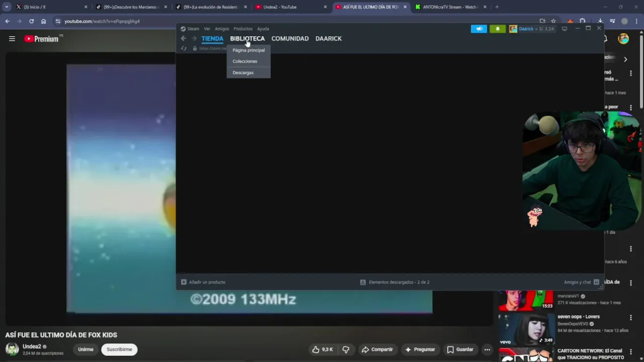The image size is (644, 362).
Task: Click the Unirme button
Action: [x=86, y=349]
